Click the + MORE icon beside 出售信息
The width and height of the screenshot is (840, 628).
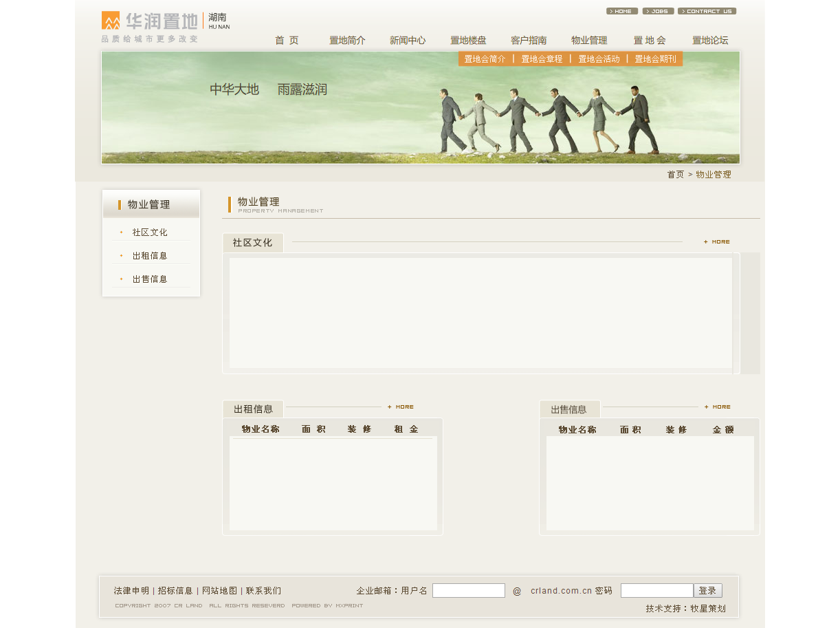point(718,407)
